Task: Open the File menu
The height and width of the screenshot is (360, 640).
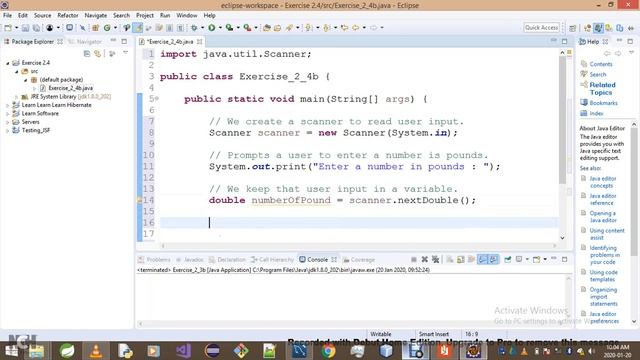Action: tap(7, 16)
